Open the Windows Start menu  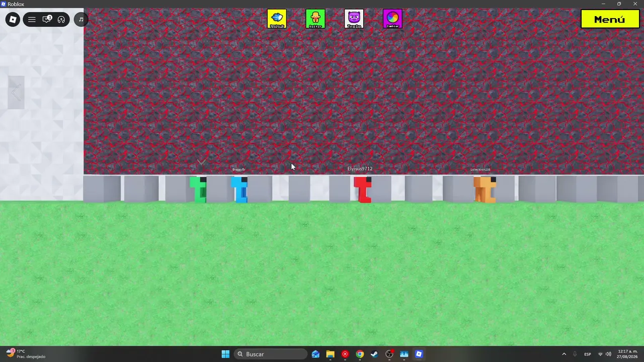click(x=225, y=354)
